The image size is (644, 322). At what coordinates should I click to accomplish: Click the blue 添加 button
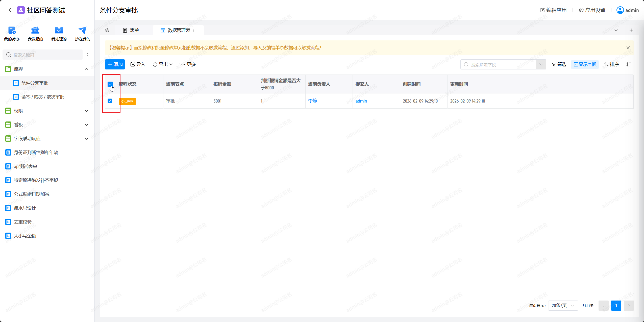[115, 64]
